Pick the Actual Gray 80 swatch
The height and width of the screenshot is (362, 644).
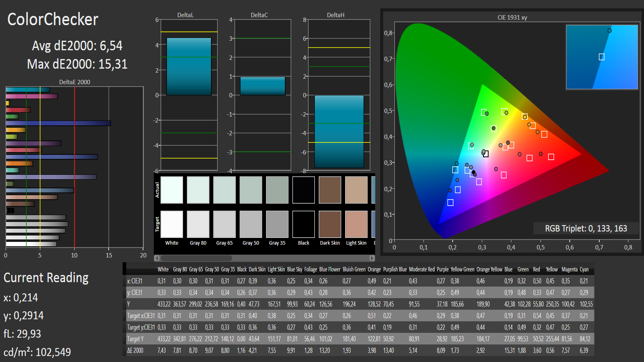pos(198,190)
